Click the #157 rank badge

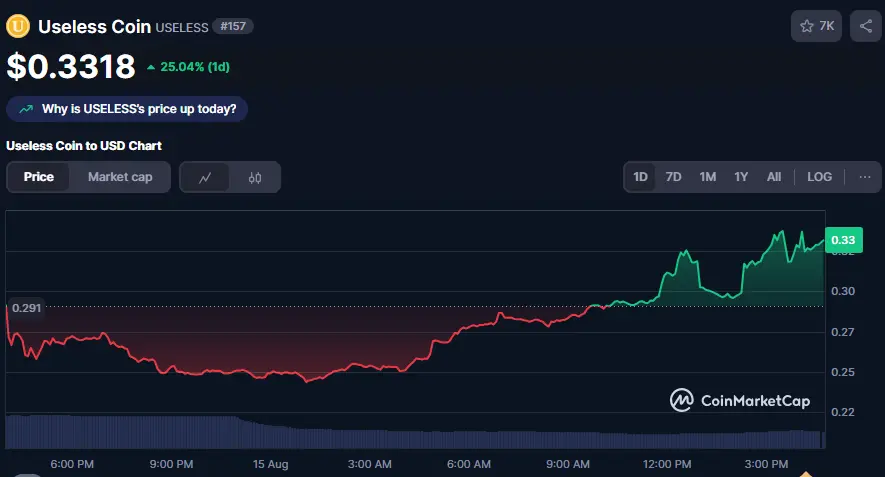233,27
